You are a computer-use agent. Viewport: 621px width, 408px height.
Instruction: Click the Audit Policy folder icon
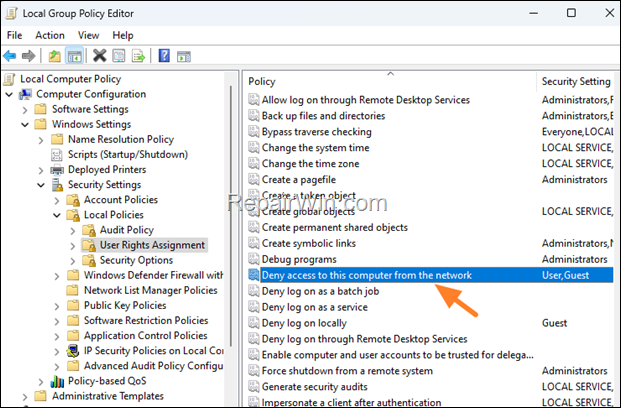(x=89, y=230)
